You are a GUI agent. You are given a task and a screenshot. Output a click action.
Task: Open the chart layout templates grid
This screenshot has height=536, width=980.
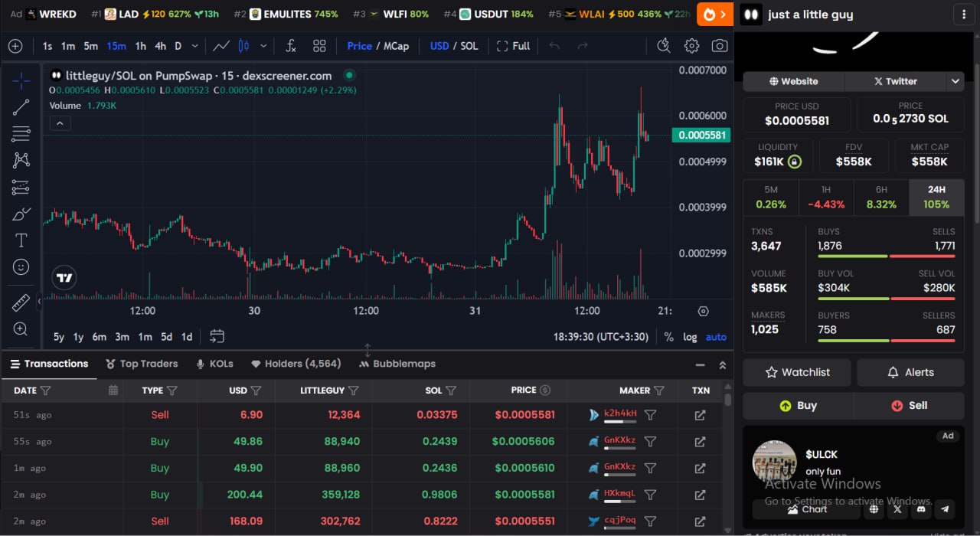pyautogui.click(x=319, y=46)
